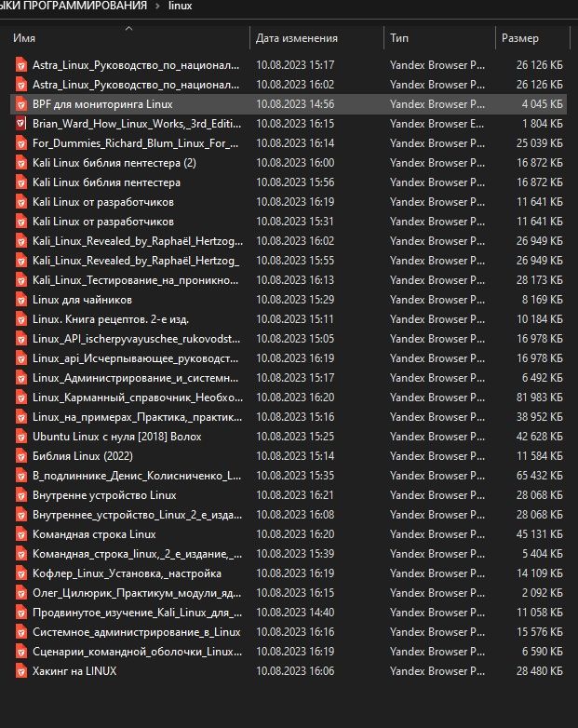This screenshot has width=578, height=728.
Task: Click the icon of Linux_api_Исчерпывающее_руководст file
Action: (x=20, y=358)
